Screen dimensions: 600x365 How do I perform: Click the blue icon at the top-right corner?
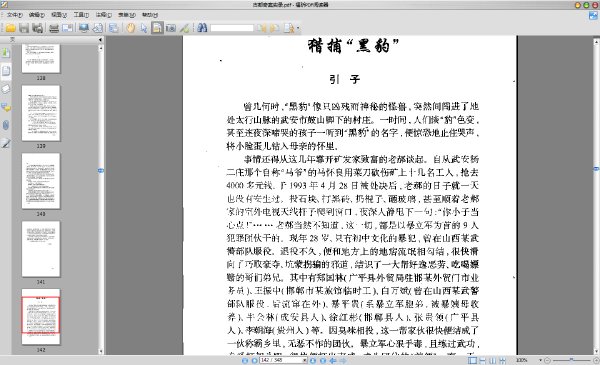pos(593,16)
